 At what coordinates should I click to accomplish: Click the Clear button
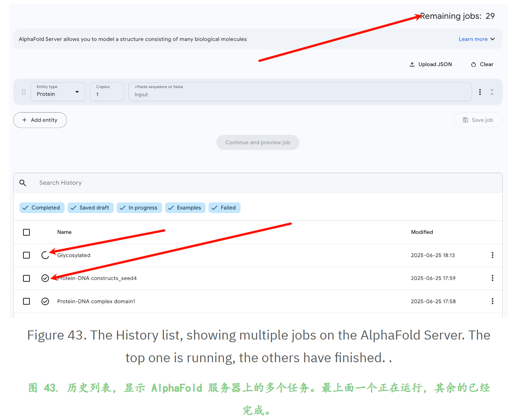coord(482,65)
